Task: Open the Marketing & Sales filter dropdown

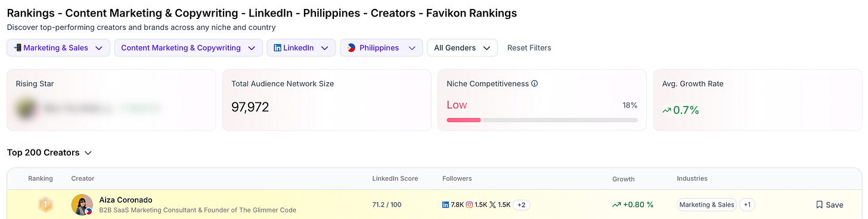Action: 58,48
